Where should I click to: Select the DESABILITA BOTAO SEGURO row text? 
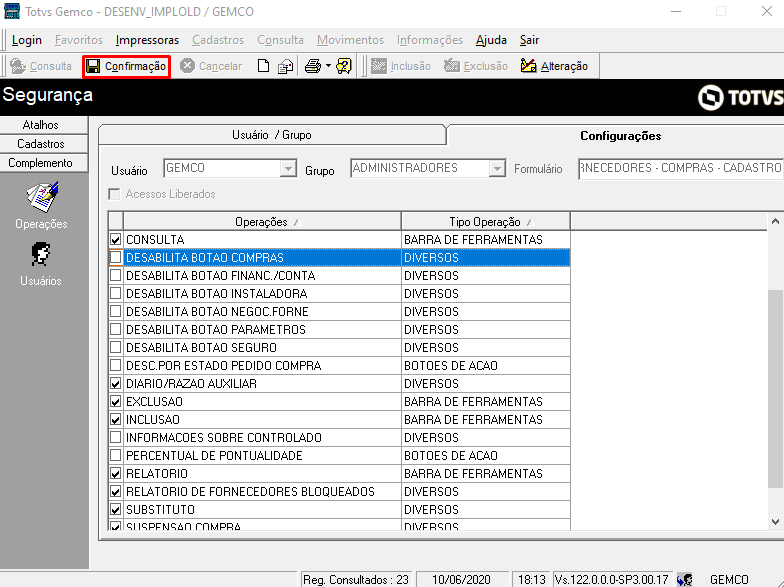point(201,348)
